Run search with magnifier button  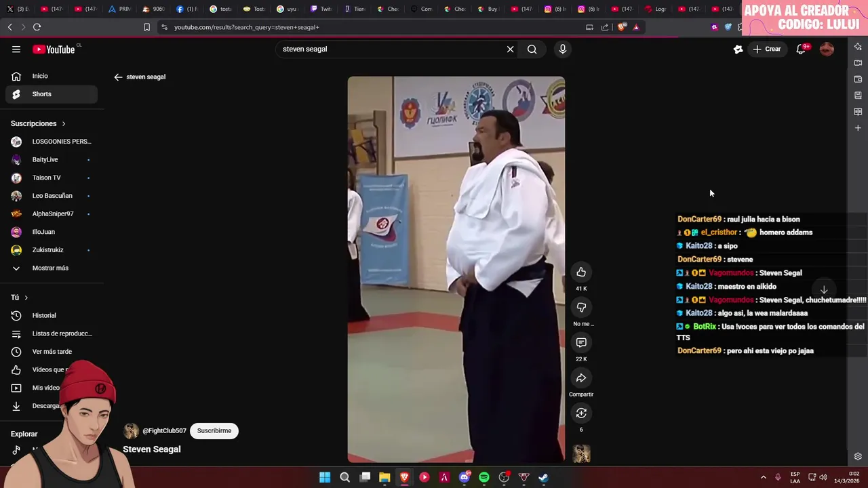click(532, 49)
